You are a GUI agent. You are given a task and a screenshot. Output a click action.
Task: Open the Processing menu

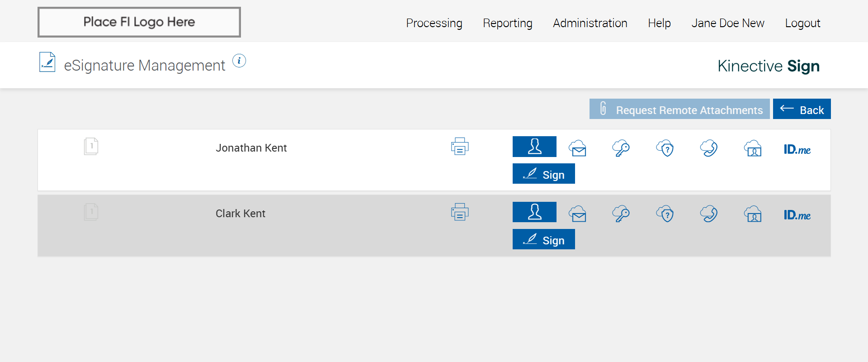pyautogui.click(x=434, y=23)
